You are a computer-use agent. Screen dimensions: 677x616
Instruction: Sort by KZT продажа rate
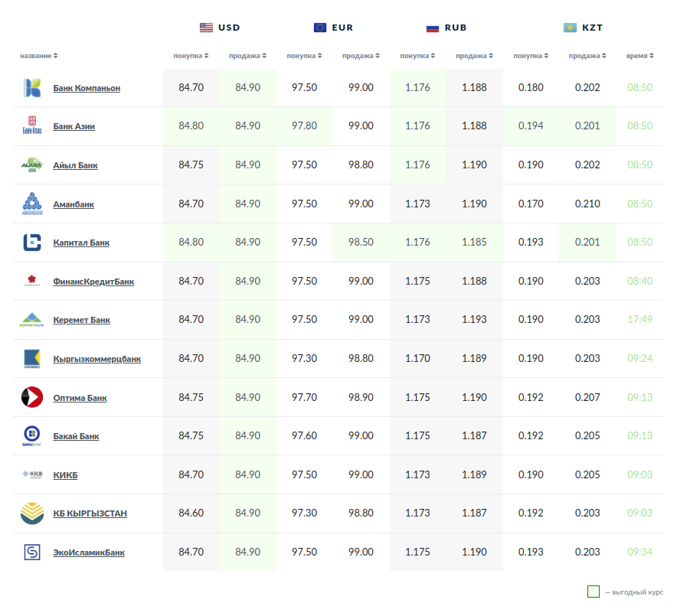tap(587, 56)
